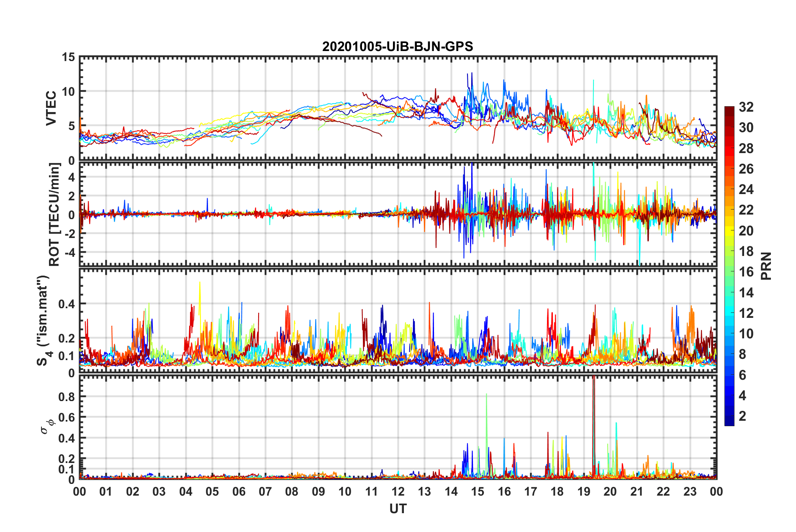Click VTEC y-axis tick 10
The image size is (796, 532).
68,91
